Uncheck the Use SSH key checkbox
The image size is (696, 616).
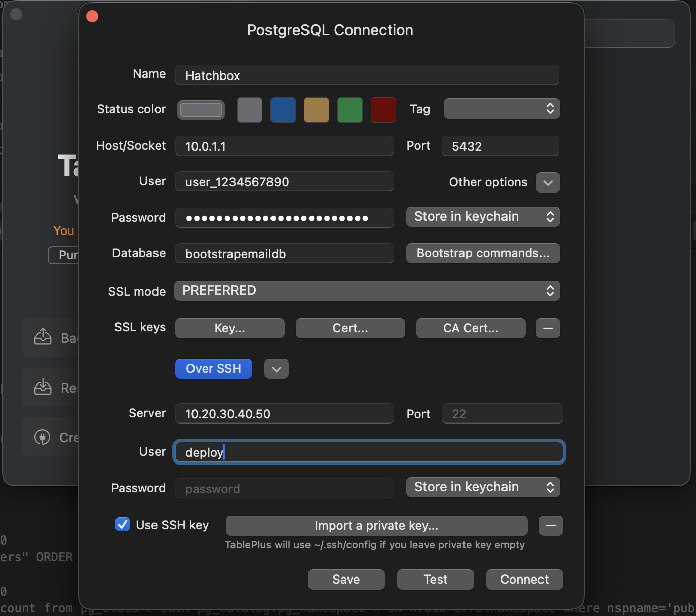pos(123,525)
